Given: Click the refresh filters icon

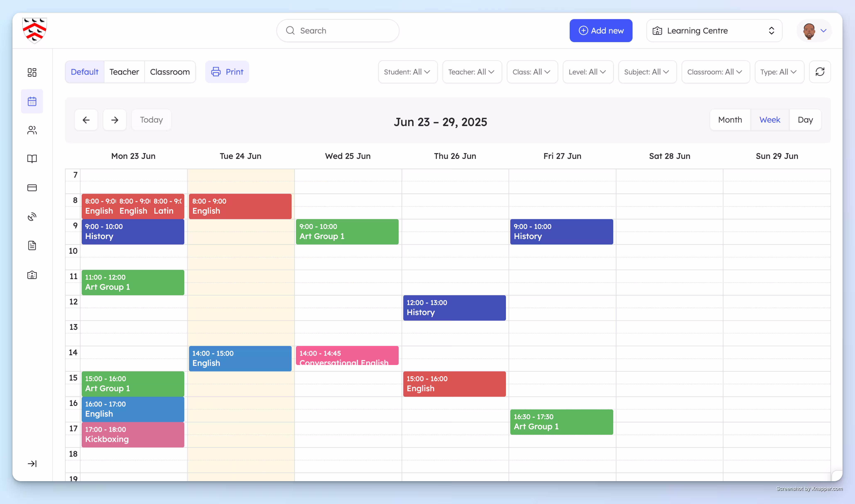Looking at the screenshot, I should pos(820,72).
